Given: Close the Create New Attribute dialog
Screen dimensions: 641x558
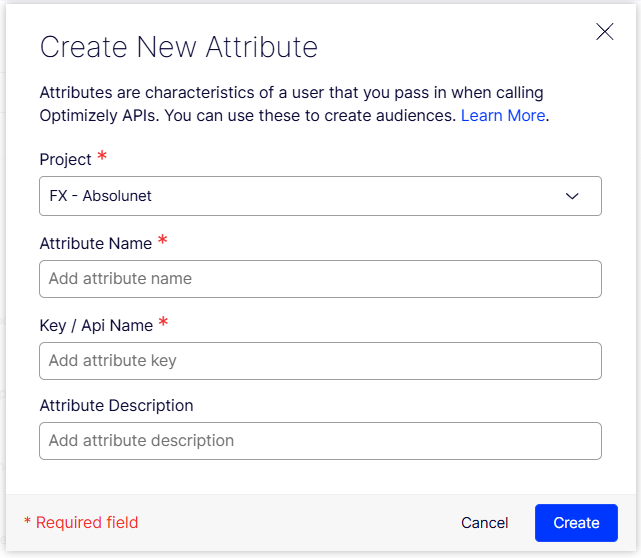Looking at the screenshot, I should [604, 32].
